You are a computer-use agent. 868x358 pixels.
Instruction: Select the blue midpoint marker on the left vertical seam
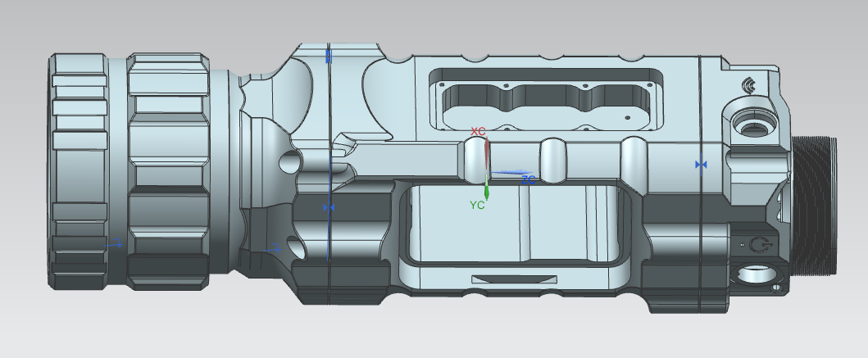pyautogui.click(x=329, y=208)
